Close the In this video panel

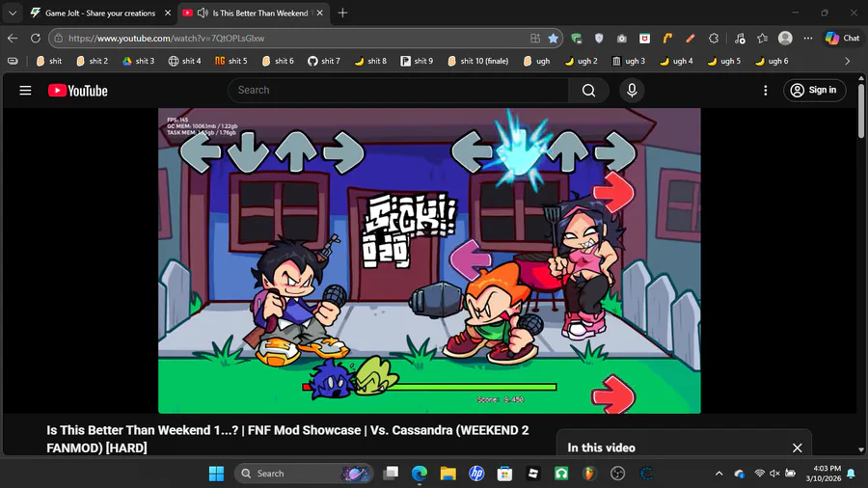click(x=797, y=447)
